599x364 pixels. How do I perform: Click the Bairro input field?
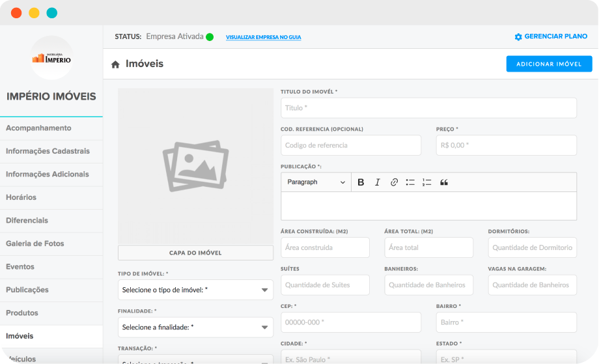point(506,322)
